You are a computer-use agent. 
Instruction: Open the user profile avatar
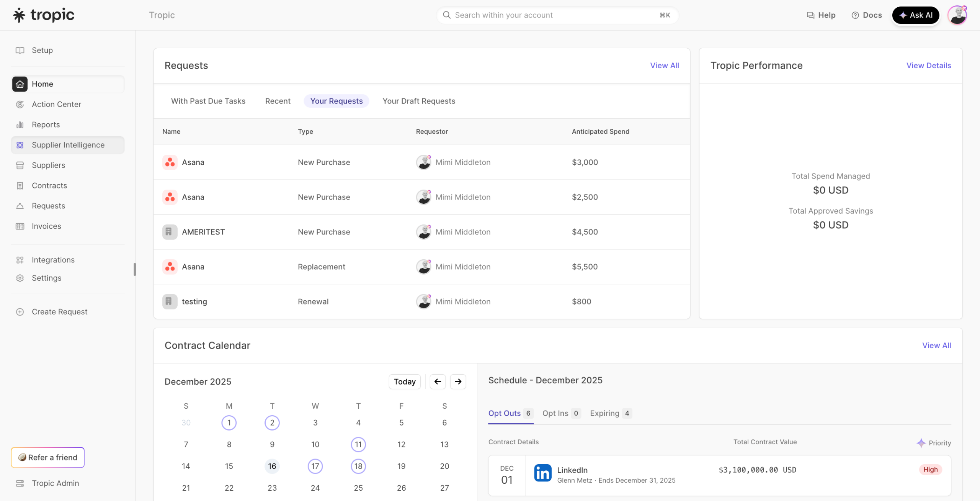click(957, 15)
